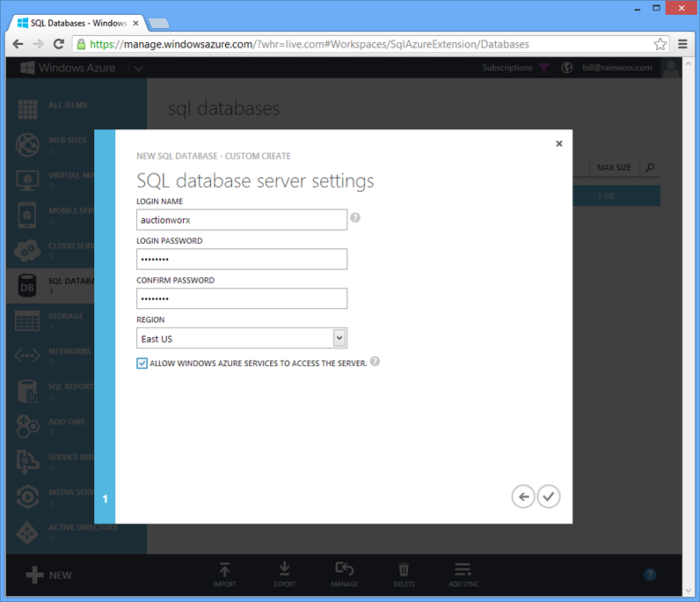Image resolution: width=700 pixels, height=602 pixels.
Task: Click the Manage icon in bottom bar
Action: [344, 569]
